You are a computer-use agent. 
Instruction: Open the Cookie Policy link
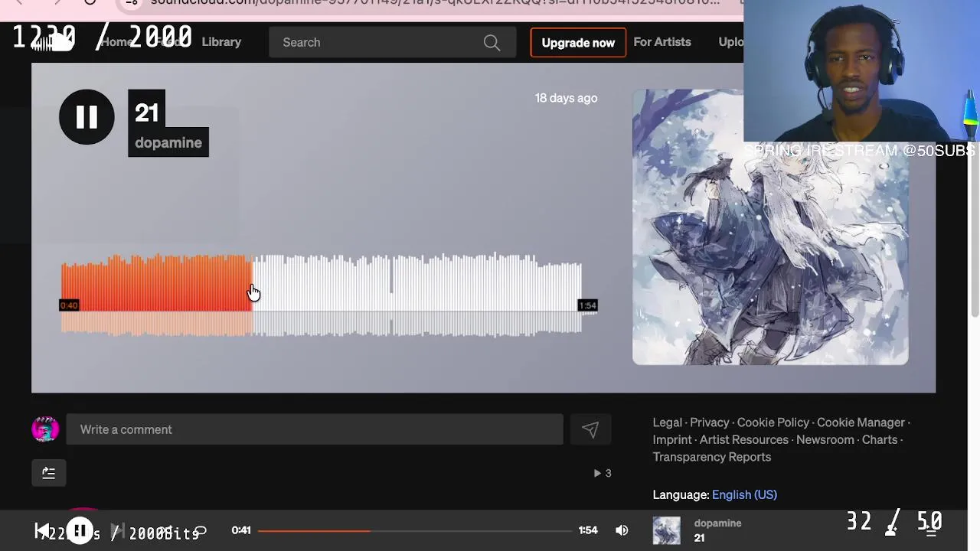click(773, 422)
